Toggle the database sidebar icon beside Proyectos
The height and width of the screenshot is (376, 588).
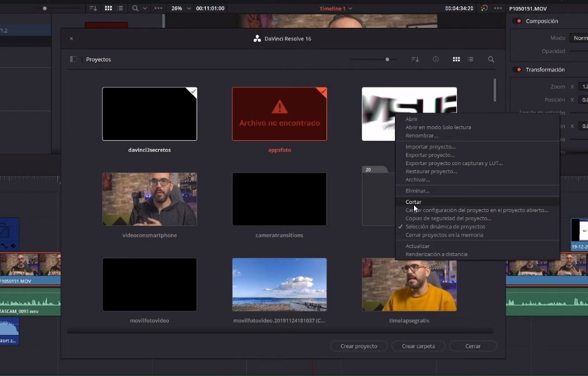click(x=73, y=59)
